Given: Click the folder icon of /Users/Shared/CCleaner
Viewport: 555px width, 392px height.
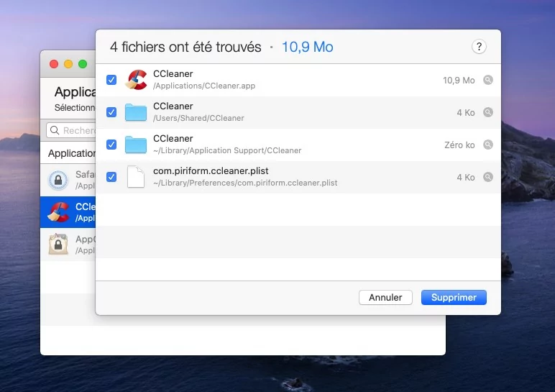Looking at the screenshot, I should click(136, 113).
